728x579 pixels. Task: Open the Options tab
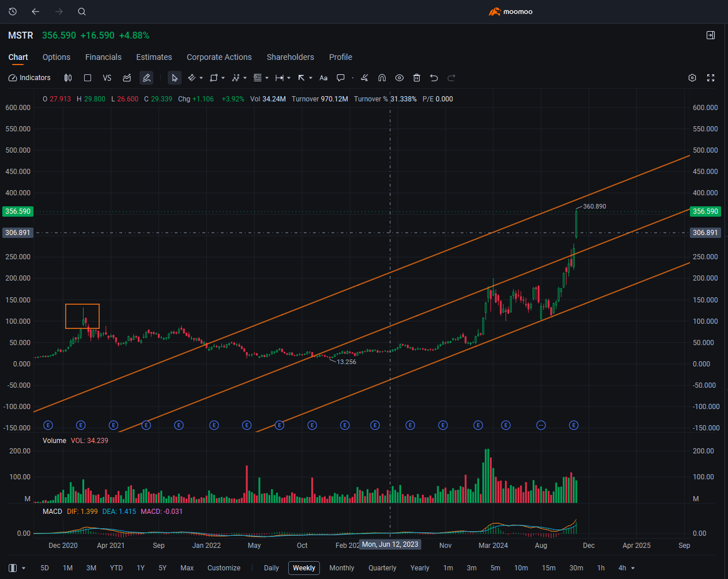(x=56, y=57)
